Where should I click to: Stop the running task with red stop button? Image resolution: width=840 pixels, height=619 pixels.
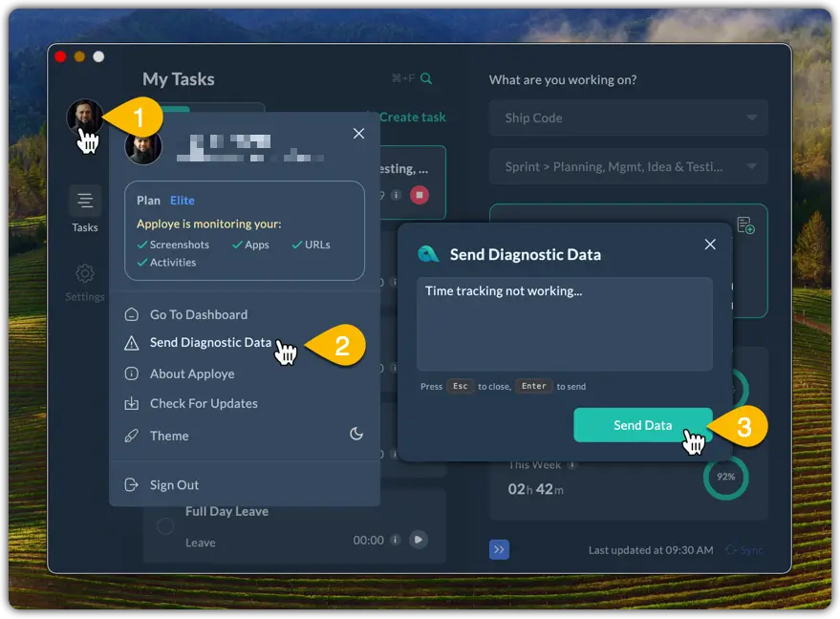[419, 195]
